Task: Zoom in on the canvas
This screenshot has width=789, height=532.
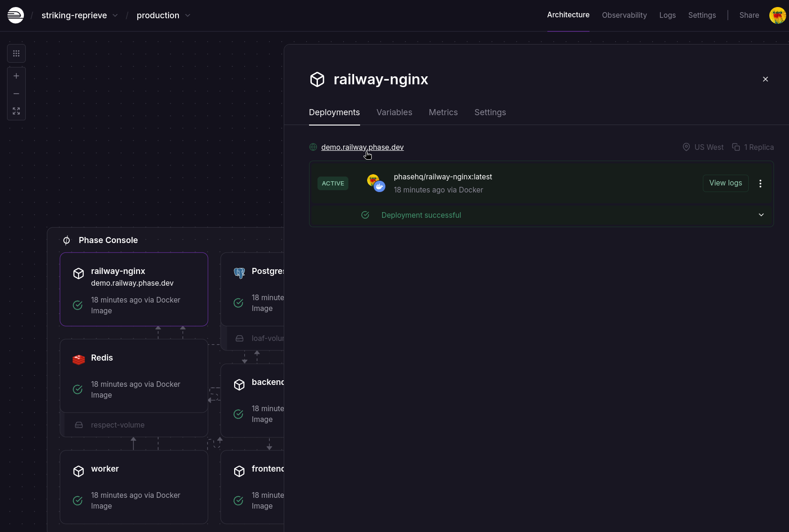Action: pyautogui.click(x=16, y=76)
